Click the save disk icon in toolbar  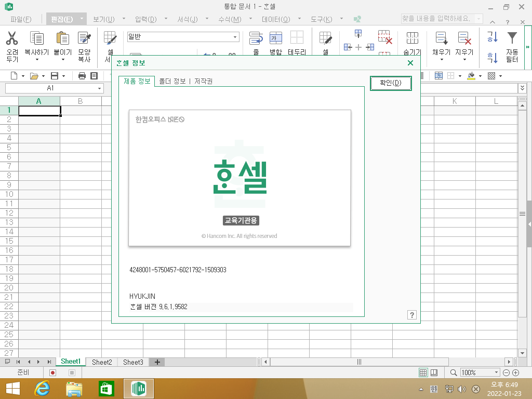tap(54, 76)
